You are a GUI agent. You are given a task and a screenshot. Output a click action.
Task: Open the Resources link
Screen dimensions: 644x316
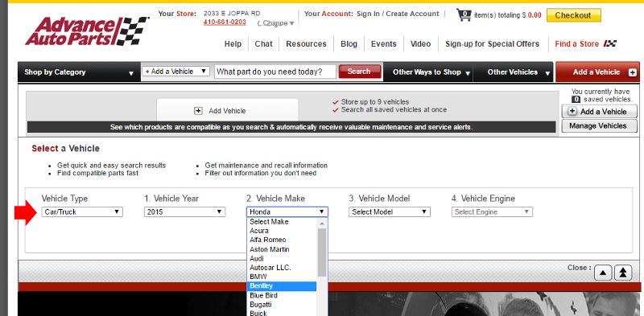306,44
